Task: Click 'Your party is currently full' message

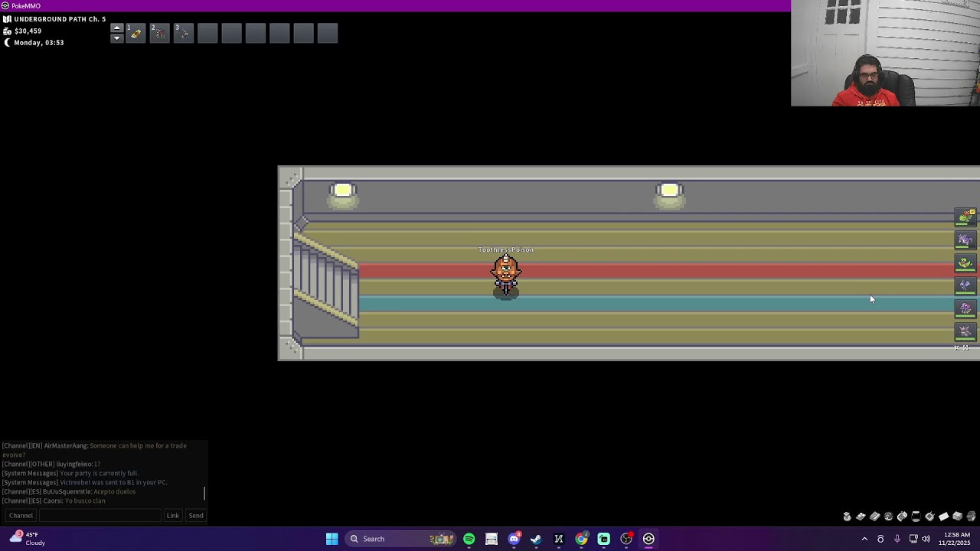Action: (x=70, y=473)
